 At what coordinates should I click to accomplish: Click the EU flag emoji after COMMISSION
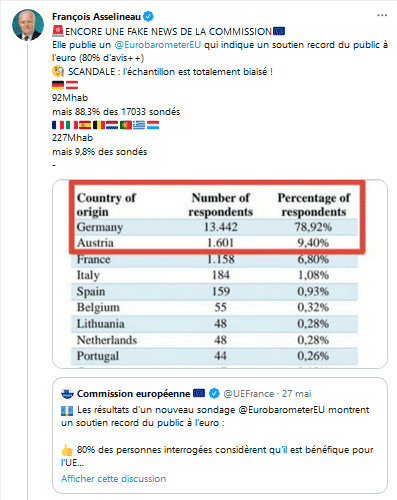point(279,31)
